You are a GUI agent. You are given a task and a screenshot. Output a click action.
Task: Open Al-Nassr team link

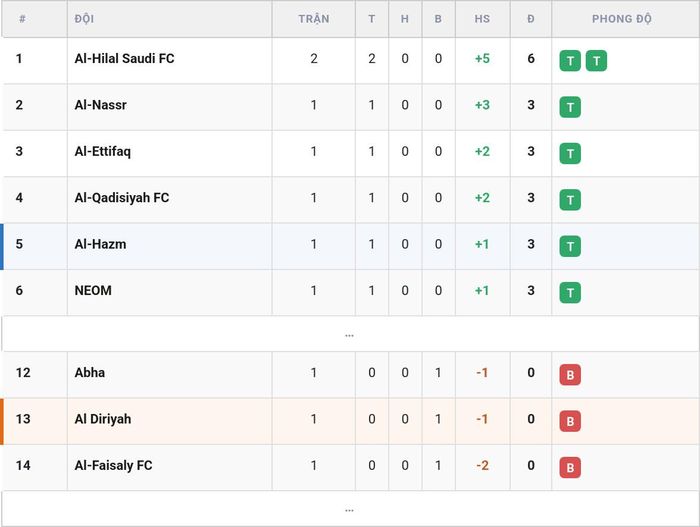(x=100, y=105)
